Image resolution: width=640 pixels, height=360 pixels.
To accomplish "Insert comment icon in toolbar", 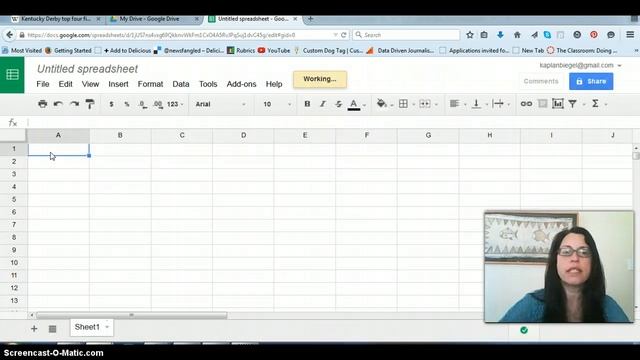I will (x=542, y=104).
